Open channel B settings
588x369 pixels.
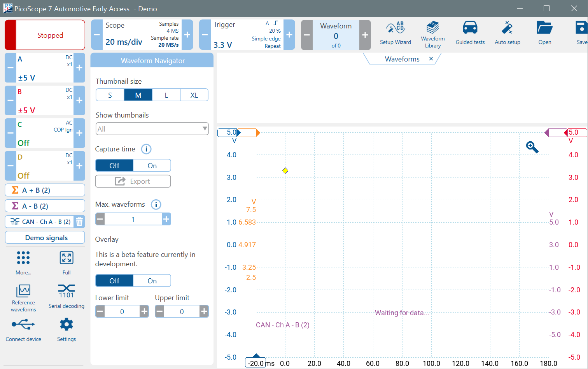[x=45, y=100]
